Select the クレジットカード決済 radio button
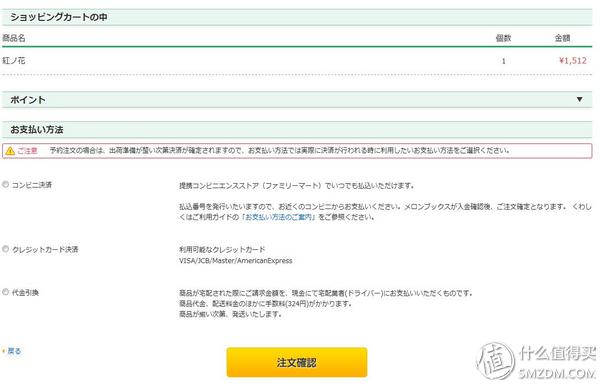This screenshot has height=385, width=600. pos(5,249)
